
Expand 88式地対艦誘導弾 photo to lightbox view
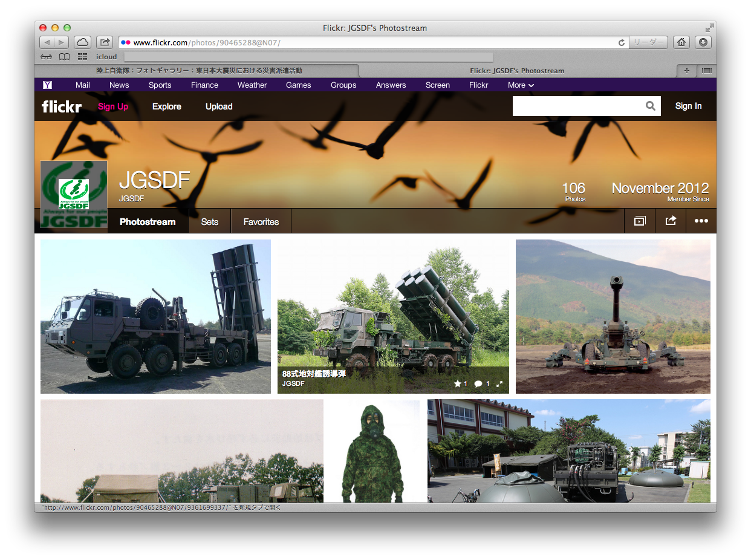point(499,383)
